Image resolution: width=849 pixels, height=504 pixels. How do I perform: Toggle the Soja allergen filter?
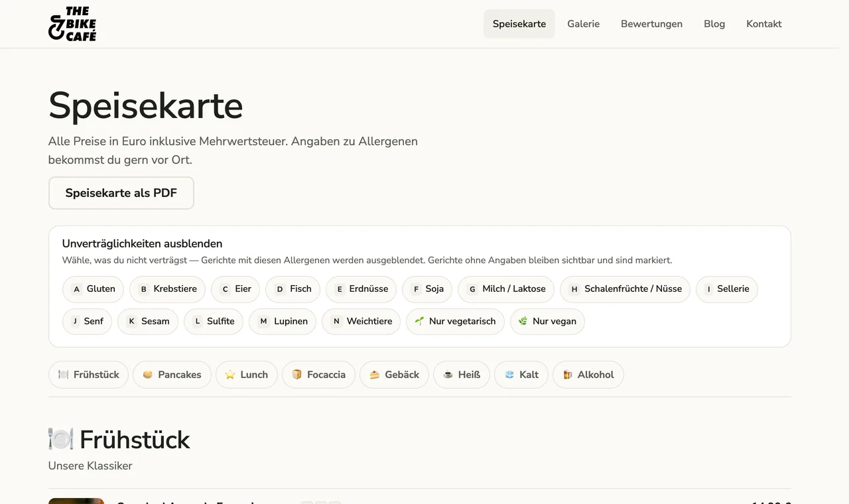coord(427,289)
